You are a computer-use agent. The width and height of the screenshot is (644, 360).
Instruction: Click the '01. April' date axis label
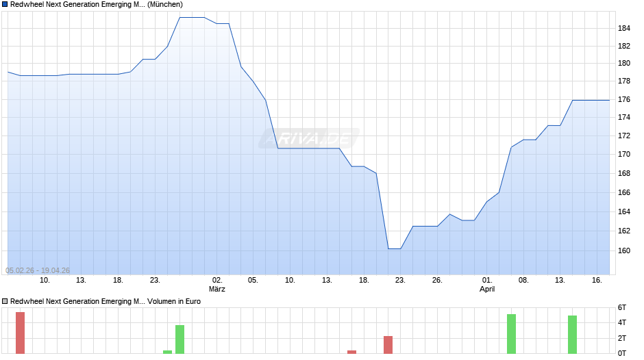tap(487, 285)
